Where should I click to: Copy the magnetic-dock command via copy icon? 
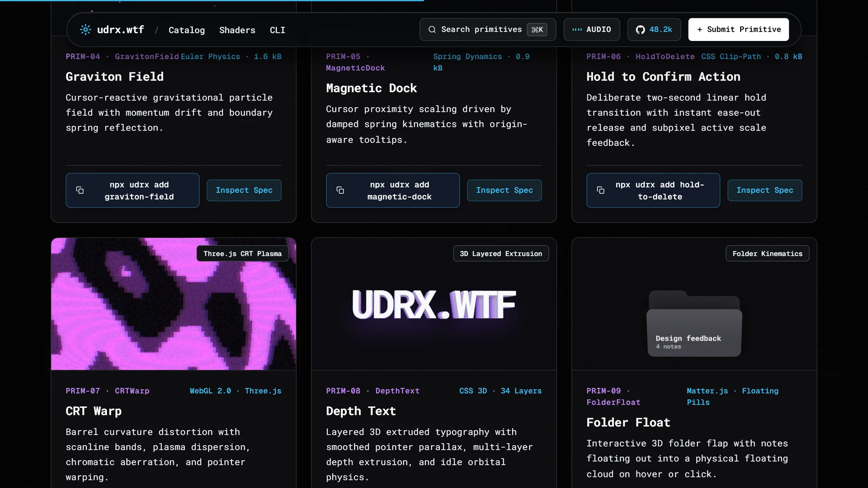[340, 190]
